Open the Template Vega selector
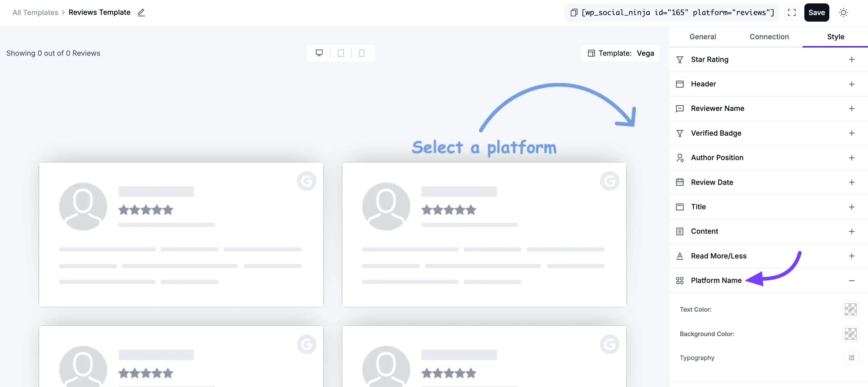Image resolution: width=868 pixels, height=387 pixels. tap(620, 53)
